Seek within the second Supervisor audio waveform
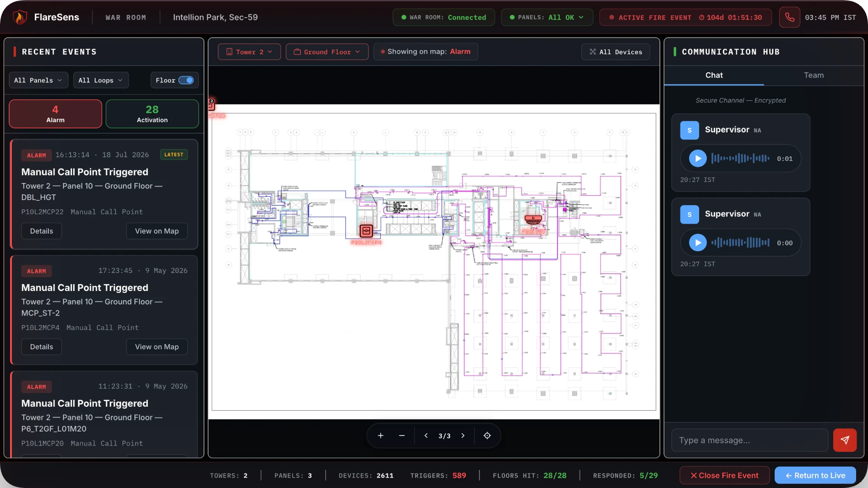Image resolution: width=868 pixels, height=488 pixels. click(x=740, y=243)
